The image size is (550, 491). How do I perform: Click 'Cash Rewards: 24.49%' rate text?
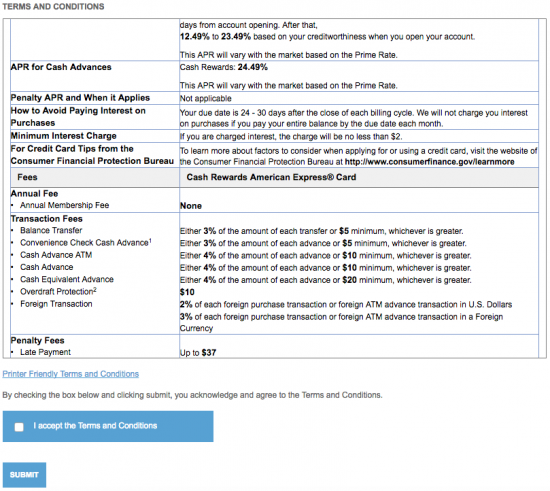[x=223, y=67]
